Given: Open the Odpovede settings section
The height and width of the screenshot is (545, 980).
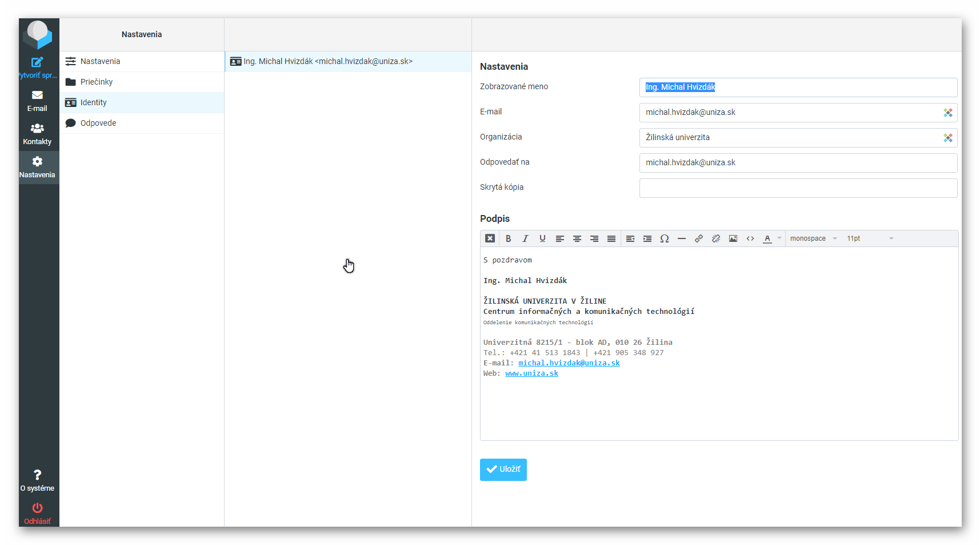Looking at the screenshot, I should (x=98, y=123).
